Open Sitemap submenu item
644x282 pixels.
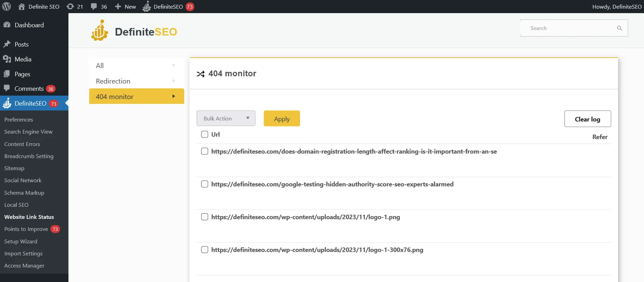pos(14,168)
